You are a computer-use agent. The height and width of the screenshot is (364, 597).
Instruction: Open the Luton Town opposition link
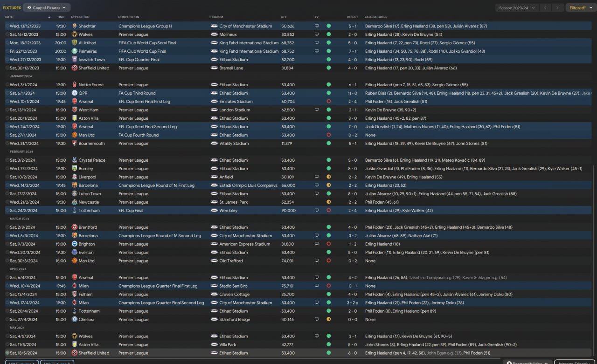click(x=90, y=194)
